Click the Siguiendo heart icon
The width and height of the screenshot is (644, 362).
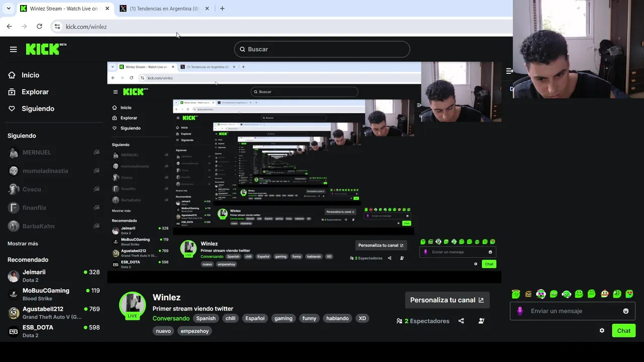12,109
